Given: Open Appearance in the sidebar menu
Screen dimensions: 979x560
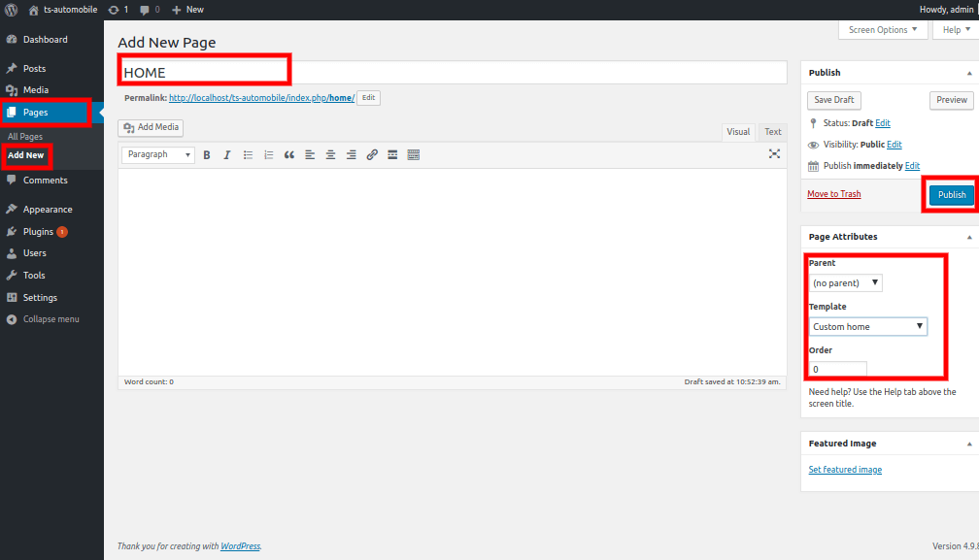Looking at the screenshot, I should (48, 210).
